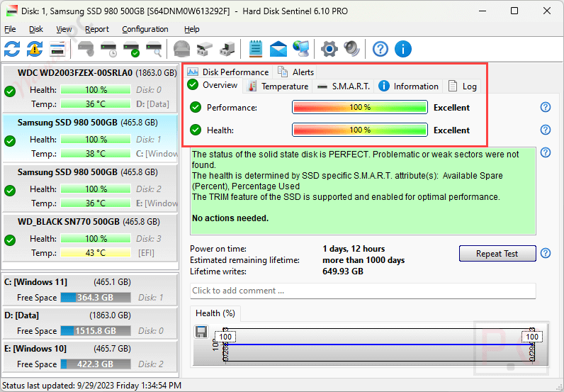This screenshot has width=564, height=392.
Task: Open the gear configuration icon
Action: (x=329, y=49)
